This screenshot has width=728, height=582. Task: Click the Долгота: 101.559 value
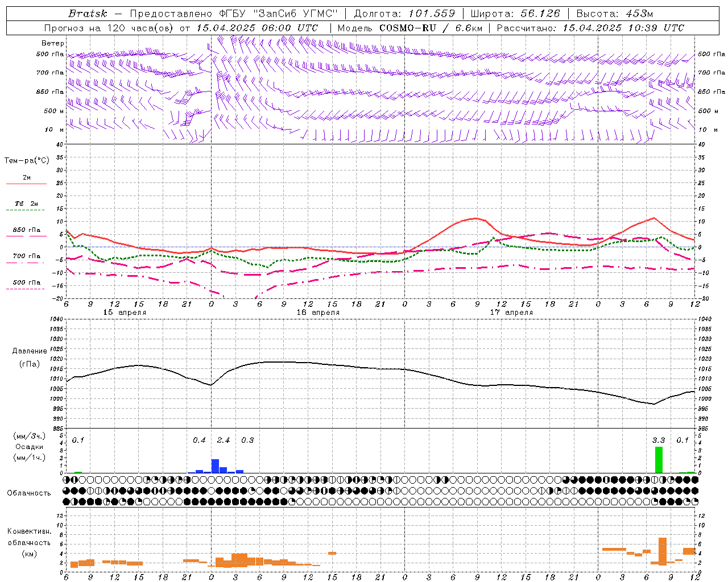pos(404,14)
